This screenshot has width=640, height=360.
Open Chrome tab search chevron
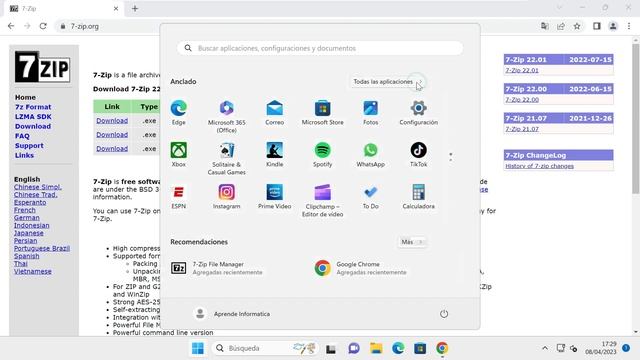(x=560, y=8)
